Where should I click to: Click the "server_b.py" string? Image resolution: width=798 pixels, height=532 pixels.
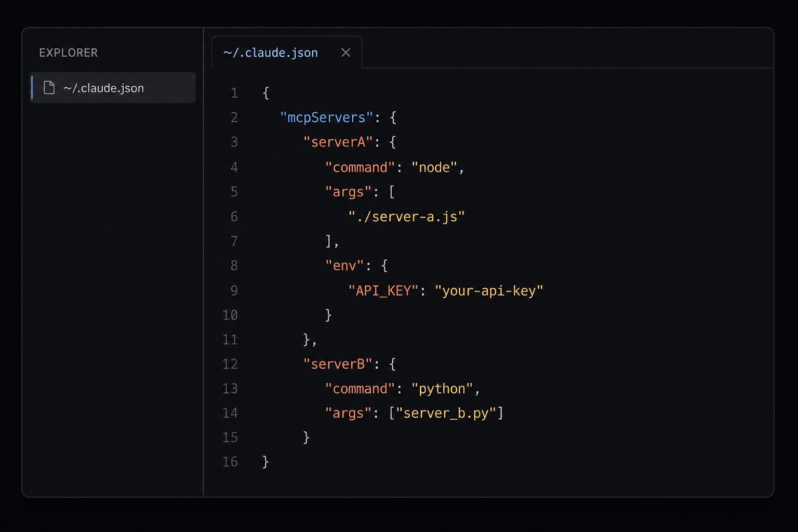(446, 413)
